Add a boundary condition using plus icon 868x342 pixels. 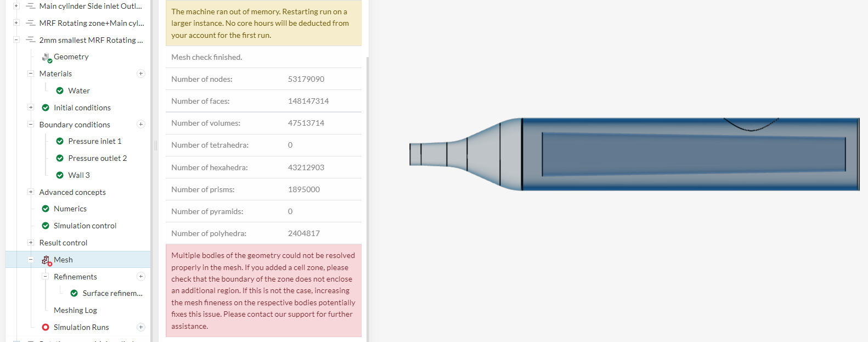141,125
